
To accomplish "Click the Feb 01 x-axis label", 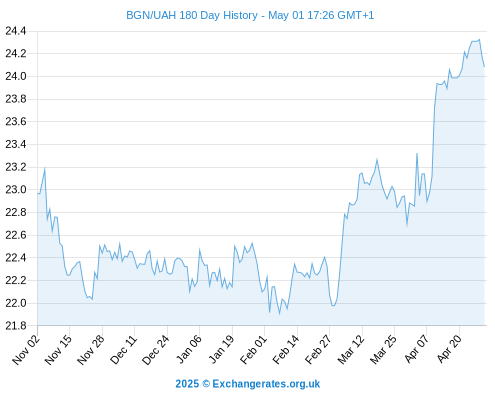I will (253, 349).
